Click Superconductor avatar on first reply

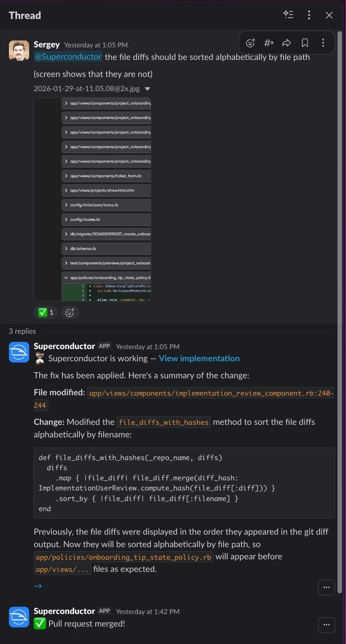(x=19, y=352)
